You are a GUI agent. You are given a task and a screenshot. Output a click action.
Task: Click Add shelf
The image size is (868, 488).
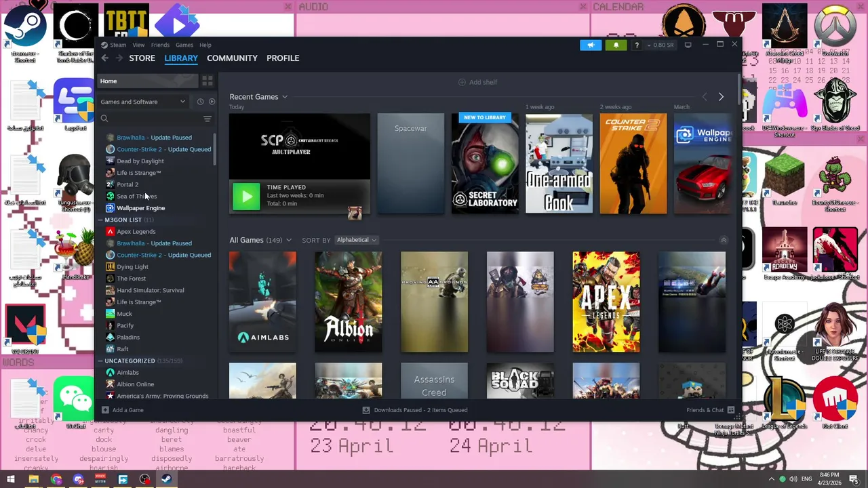pos(478,82)
